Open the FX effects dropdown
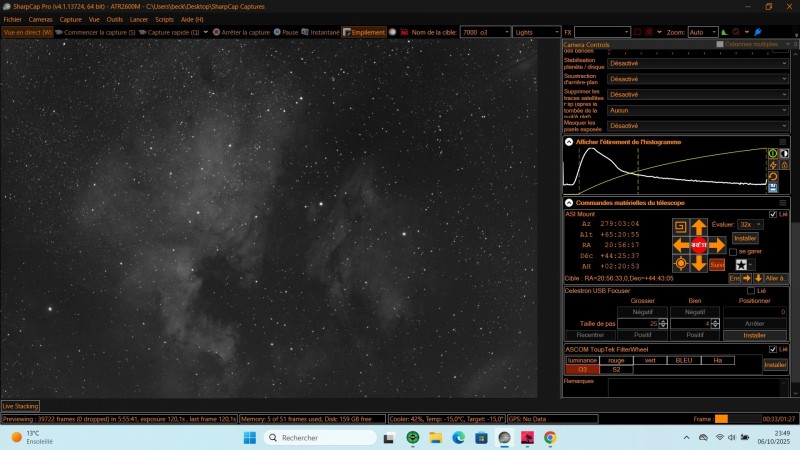This screenshot has width=800, height=450. tap(602, 32)
